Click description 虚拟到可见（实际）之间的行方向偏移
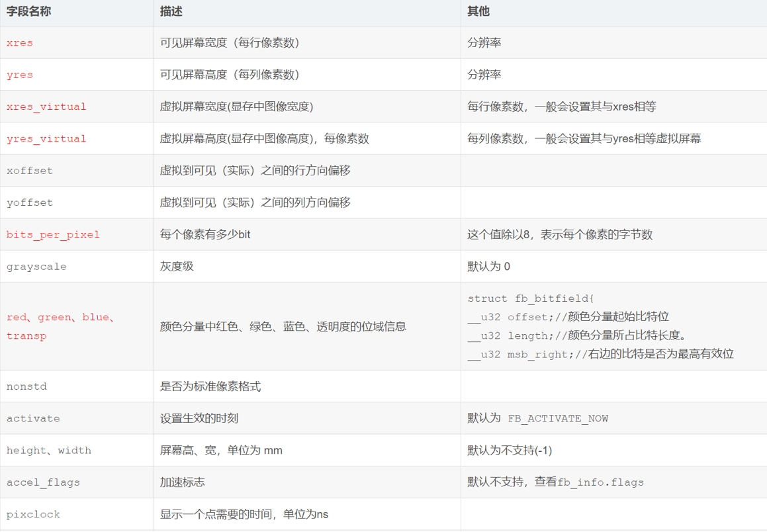Image resolution: width=767 pixels, height=532 pixels. pos(255,171)
